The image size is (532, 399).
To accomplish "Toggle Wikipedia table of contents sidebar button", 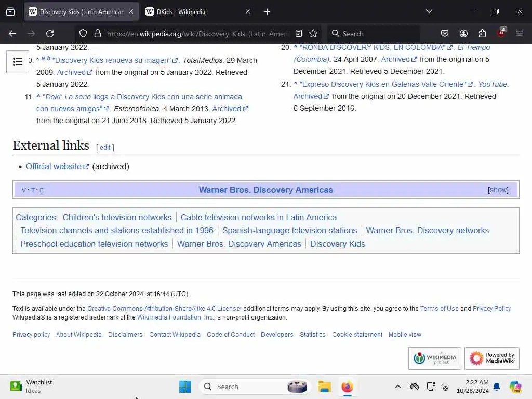I will pos(18,62).
